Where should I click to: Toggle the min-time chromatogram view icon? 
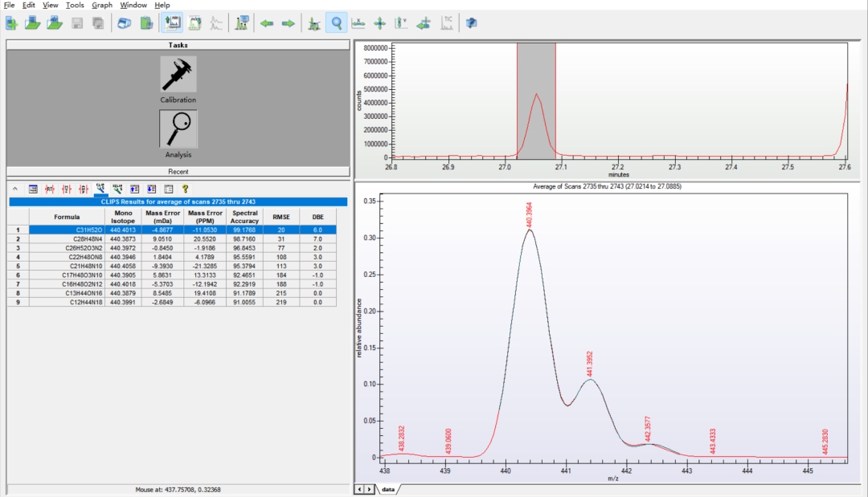(172, 23)
